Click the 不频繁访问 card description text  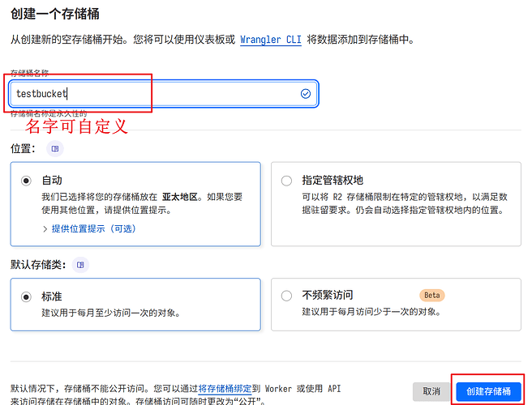(371, 312)
